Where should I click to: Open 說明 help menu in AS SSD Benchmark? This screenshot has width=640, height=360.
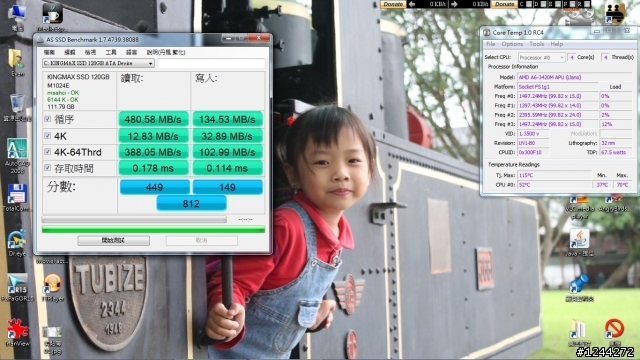point(166,52)
